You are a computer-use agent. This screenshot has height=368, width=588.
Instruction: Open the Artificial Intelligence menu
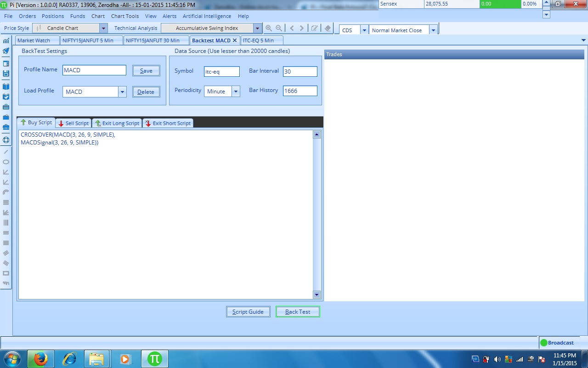click(x=207, y=16)
